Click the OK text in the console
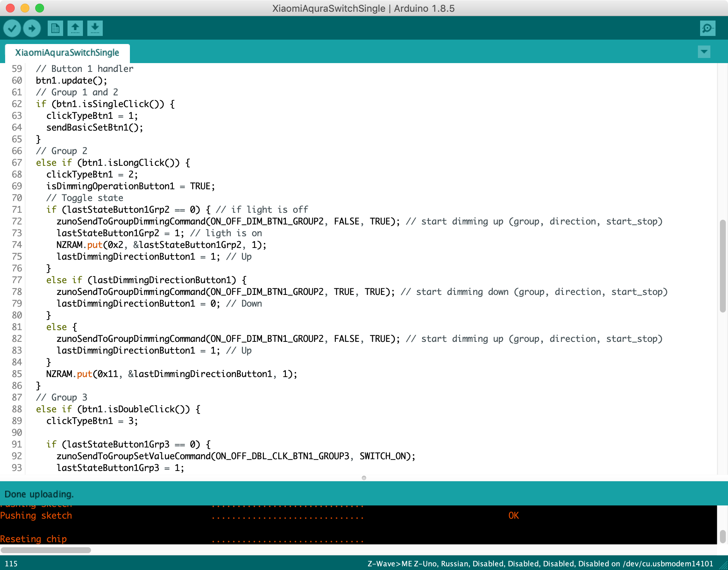Screen dimensions: 728x570 513,516
